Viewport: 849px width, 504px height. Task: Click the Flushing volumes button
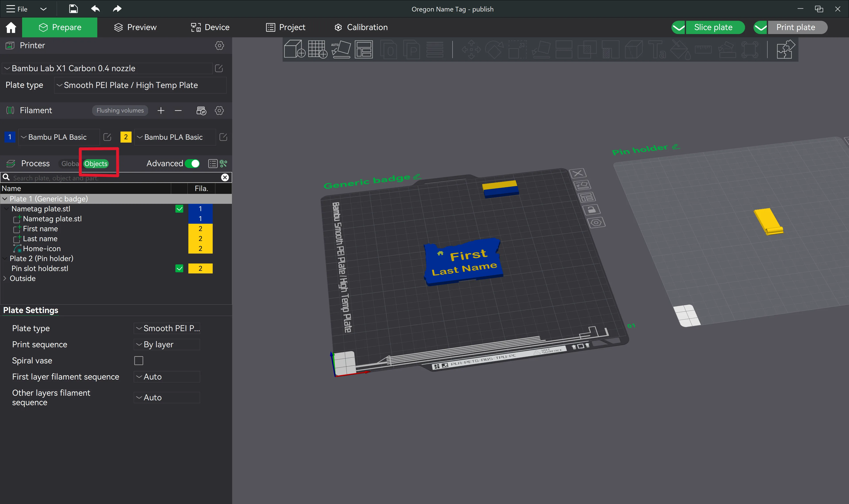(x=120, y=110)
